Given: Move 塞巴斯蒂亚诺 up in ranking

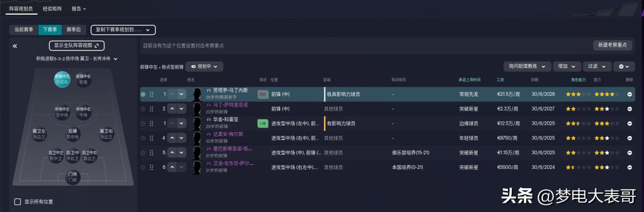Looking at the screenshot, I should point(172,152).
